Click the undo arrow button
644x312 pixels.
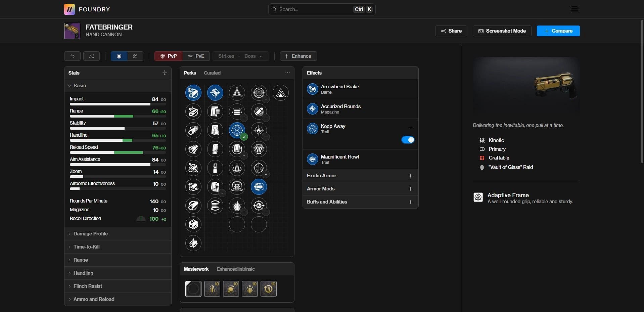click(72, 56)
